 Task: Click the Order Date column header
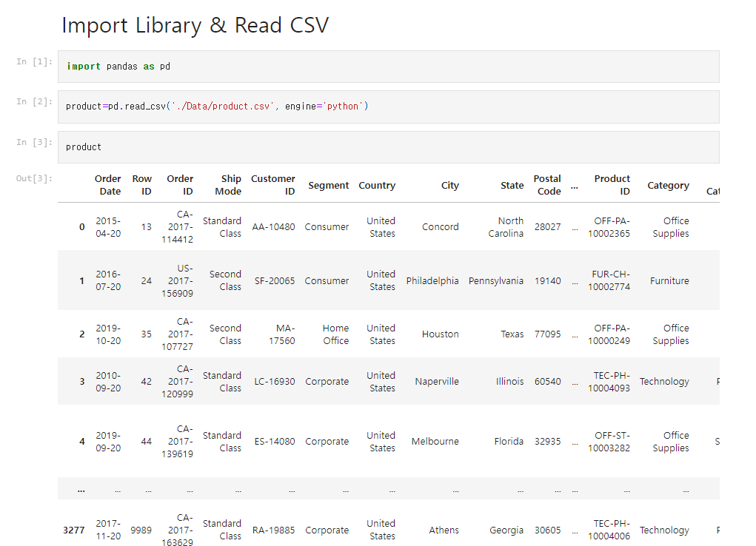[107, 185]
